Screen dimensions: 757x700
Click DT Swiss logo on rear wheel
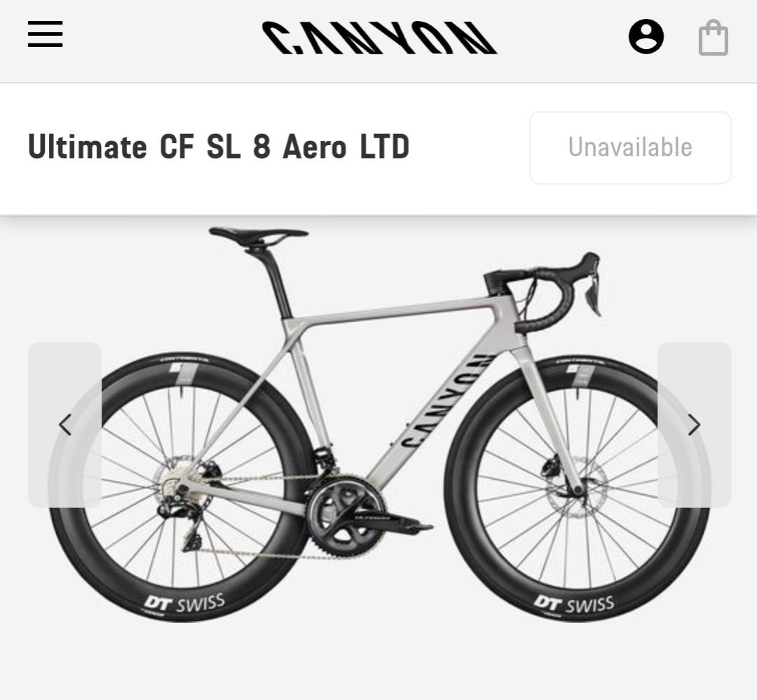point(184,603)
